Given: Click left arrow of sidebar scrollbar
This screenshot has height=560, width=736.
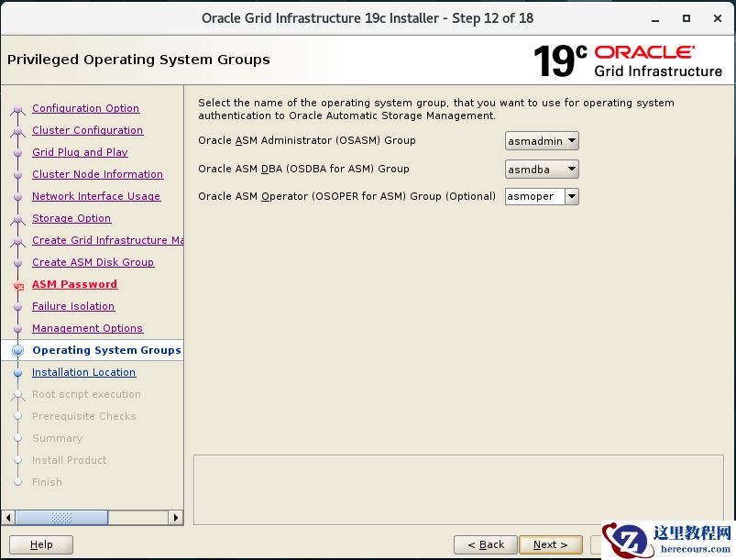Looking at the screenshot, I should click(x=8, y=518).
